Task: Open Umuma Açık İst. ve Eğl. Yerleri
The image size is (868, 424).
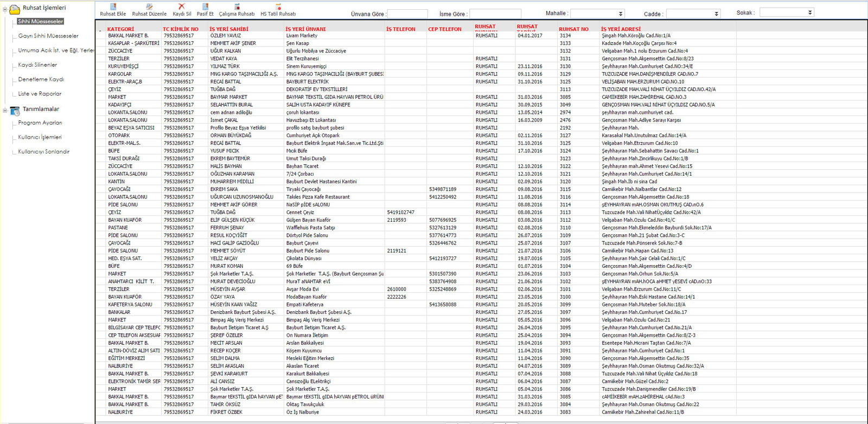Action: click(x=56, y=50)
